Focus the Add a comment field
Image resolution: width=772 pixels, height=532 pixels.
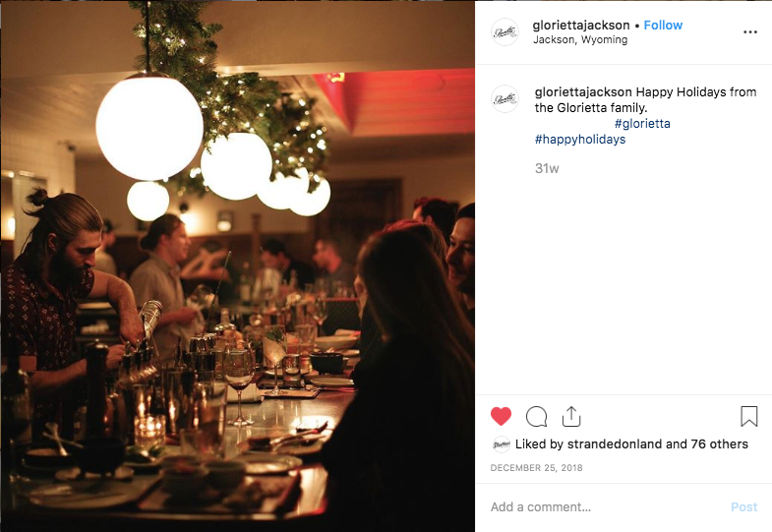click(606, 506)
